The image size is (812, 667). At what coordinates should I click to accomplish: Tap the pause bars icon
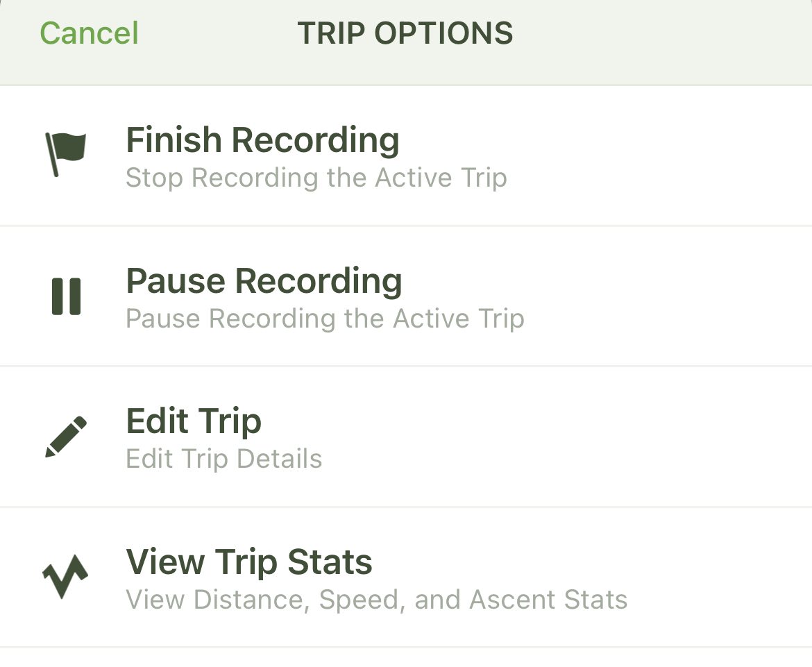67,296
